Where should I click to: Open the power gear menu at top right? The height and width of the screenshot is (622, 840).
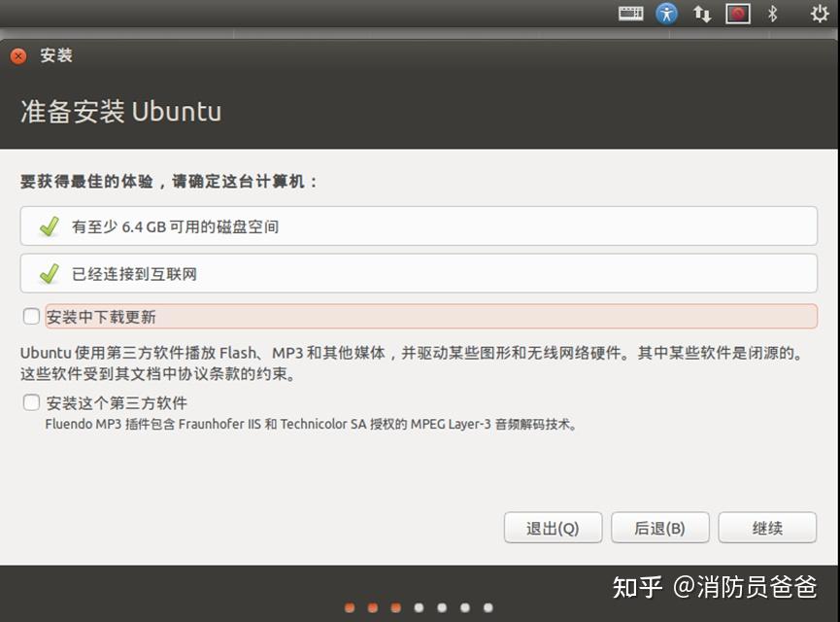point(819,13)
